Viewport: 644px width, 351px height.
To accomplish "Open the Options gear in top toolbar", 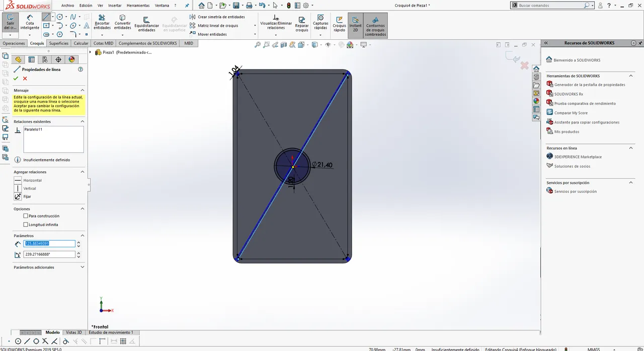I will pos(305,6).
